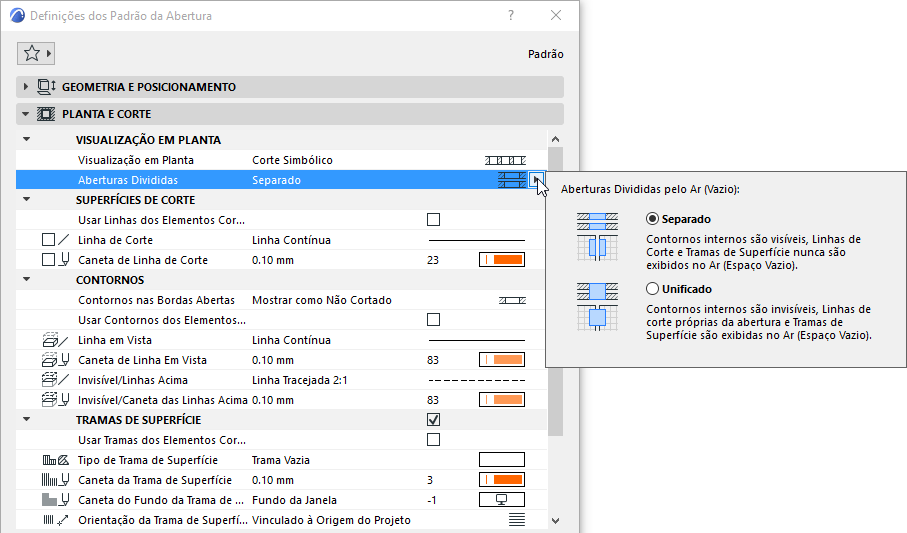Screen dimensions: 907x533
Task: Toggle Usar Contornos dos Elementos checkbox
Action: point(433,319)
